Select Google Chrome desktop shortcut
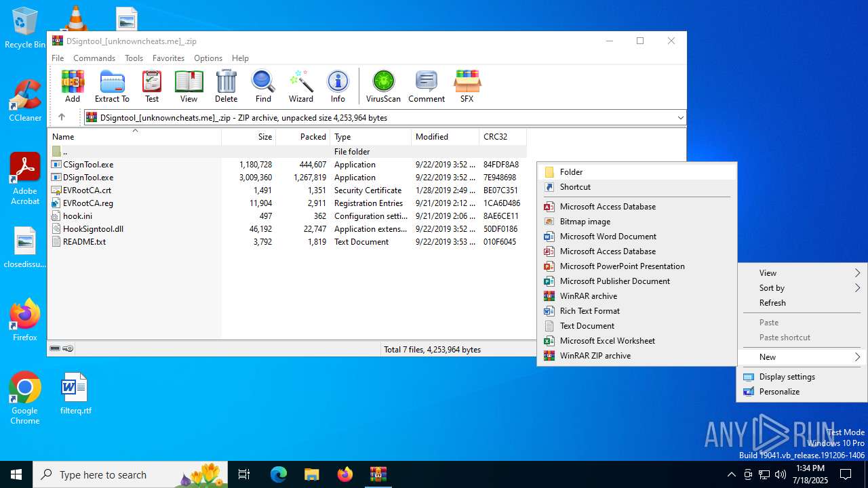This screenshot has width=868, height=488. pos(25,399)
